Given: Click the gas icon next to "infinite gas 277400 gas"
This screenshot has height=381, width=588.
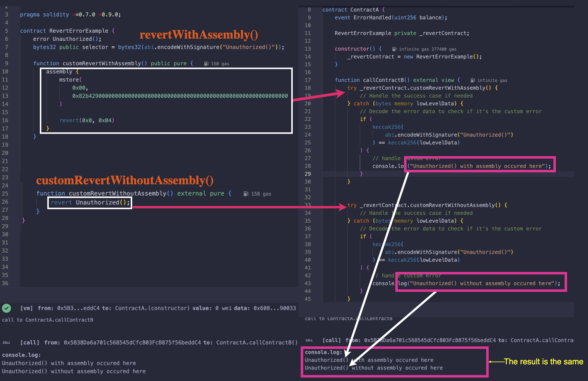Looking at the screenshot, I should click(394, 49).
